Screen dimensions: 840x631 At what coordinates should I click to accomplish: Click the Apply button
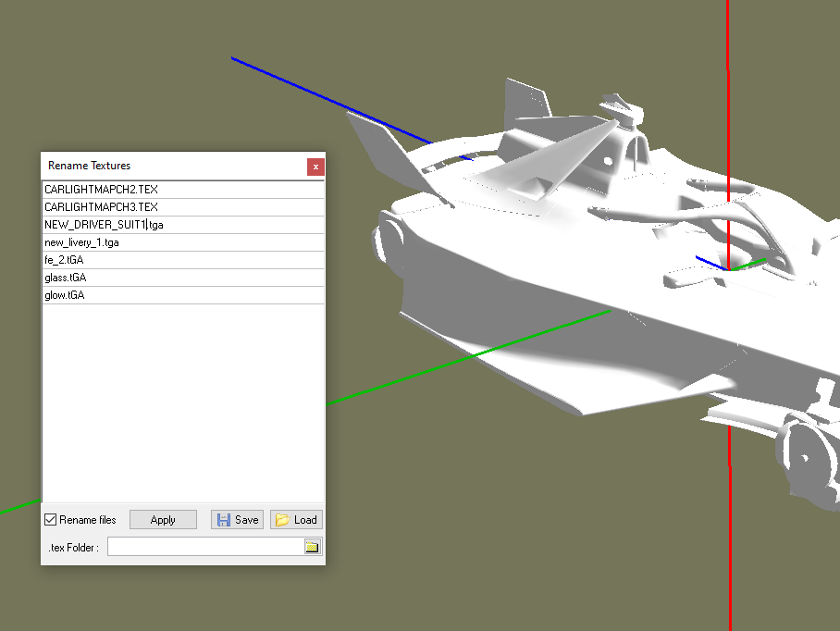[163, 520]
